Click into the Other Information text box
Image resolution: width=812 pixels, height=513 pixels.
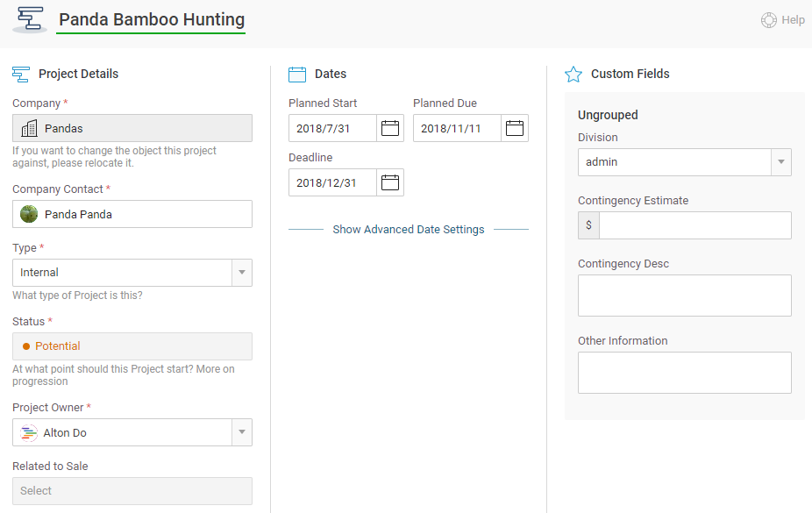[x=684, y=373]
